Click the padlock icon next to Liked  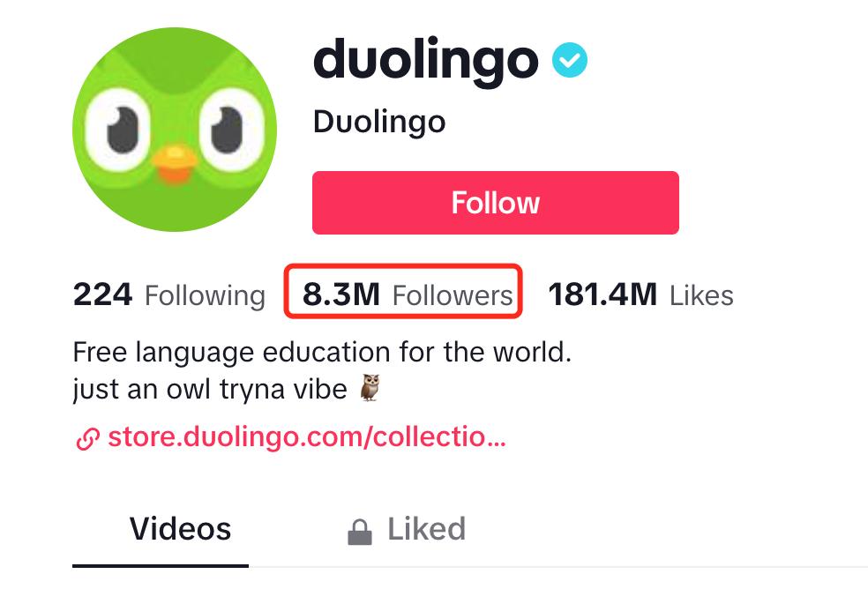[360, 533]
